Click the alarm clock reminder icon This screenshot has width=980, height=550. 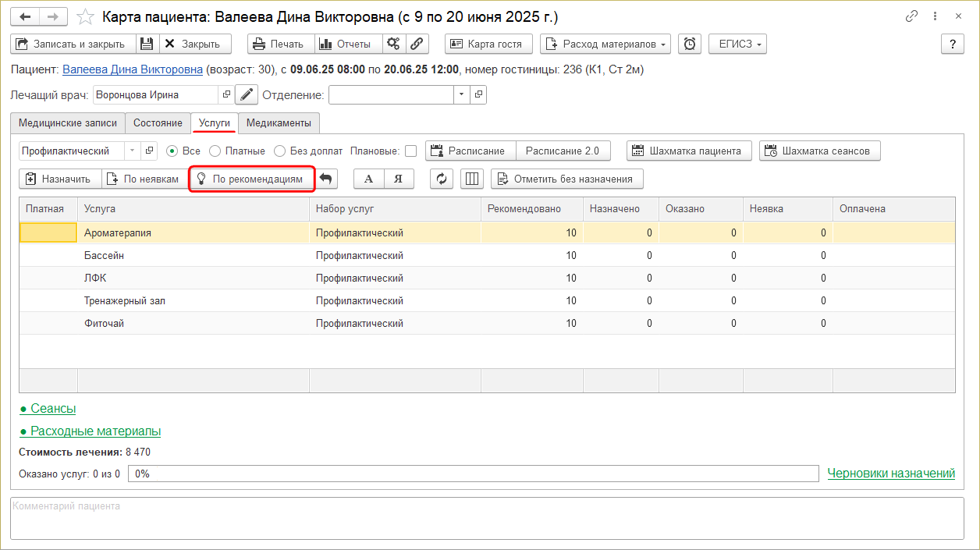coord(690,44)
